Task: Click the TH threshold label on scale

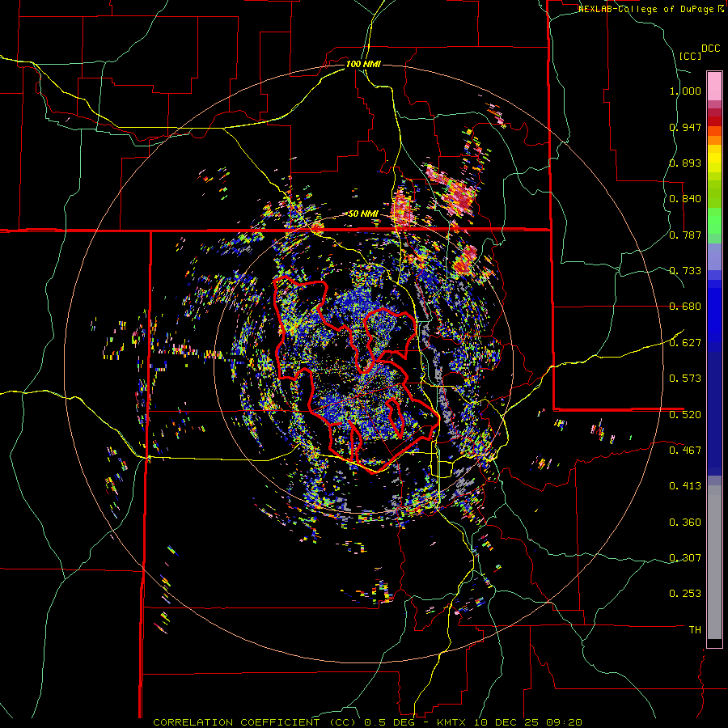Action: [x=695, y=629]
